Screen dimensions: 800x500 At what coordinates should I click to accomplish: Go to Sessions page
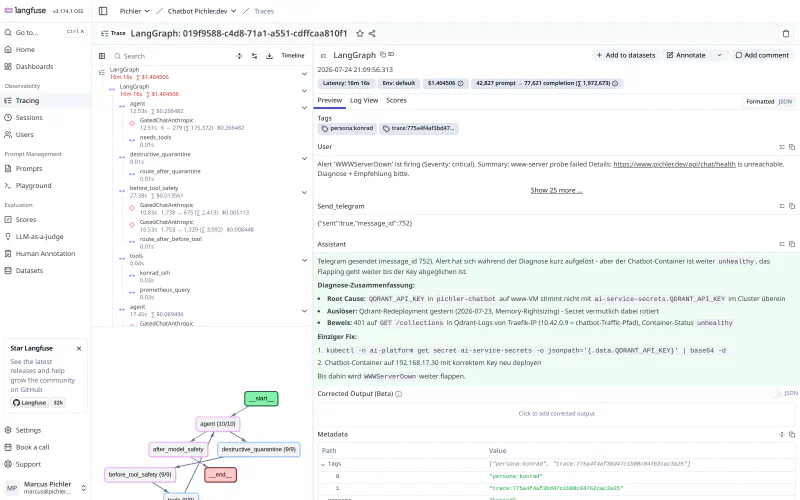point(29,117)
